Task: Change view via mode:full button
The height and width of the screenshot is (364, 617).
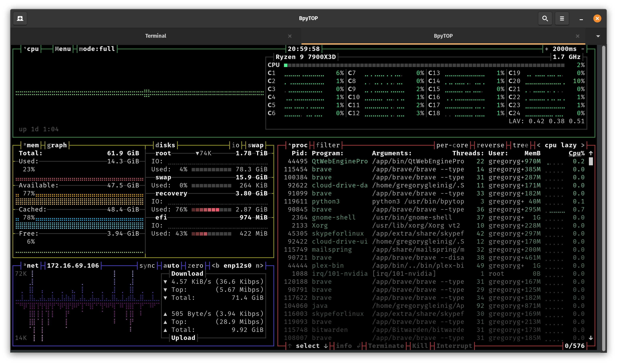Action: point(97,49)
